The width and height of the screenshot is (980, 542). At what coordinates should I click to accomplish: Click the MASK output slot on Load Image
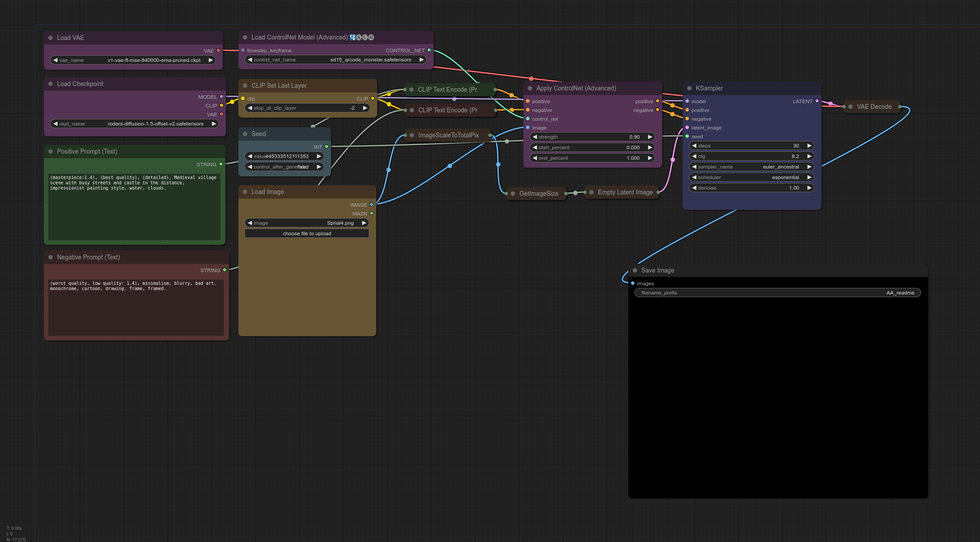pyautogui.click(x=371, y=213)
